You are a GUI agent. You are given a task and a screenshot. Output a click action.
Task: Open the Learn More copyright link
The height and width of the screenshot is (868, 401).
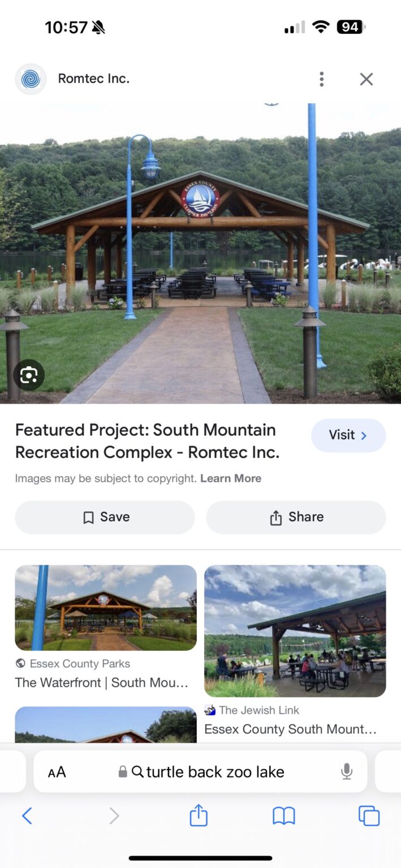click(x=231, y=479)
